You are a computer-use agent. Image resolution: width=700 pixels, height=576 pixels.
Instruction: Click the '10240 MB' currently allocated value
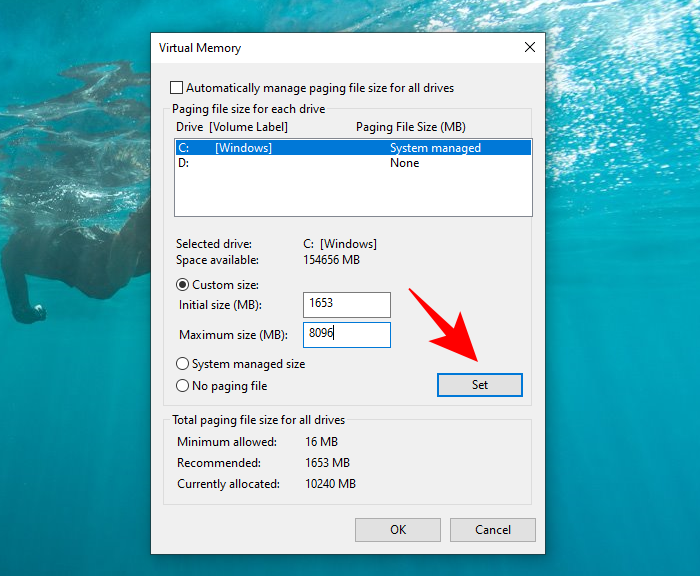point(330,484)
